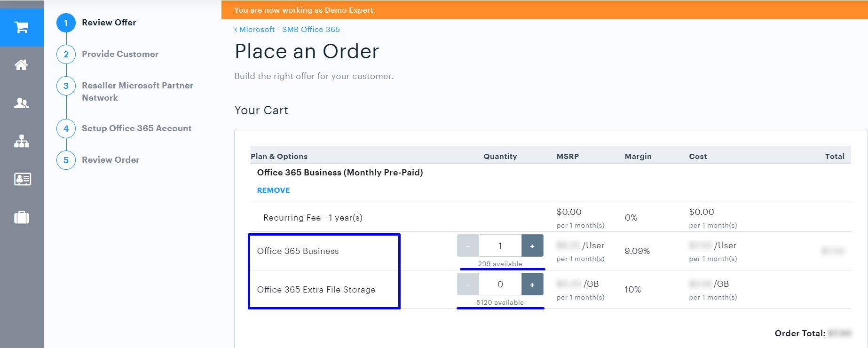This screenshot has height=348, width=868.
Task: Click the Order Total label
Action: pos(800,333)
